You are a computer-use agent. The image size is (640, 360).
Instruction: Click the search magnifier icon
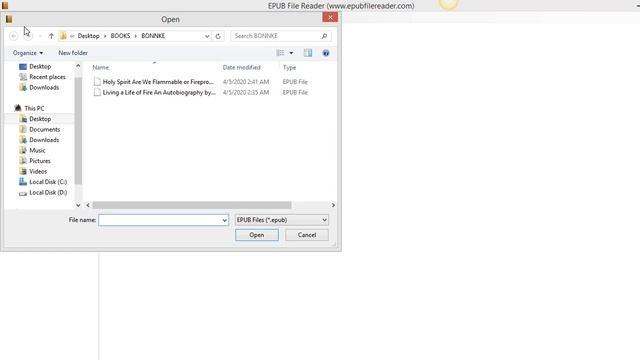pyautogui.click(x=324, y=36)
